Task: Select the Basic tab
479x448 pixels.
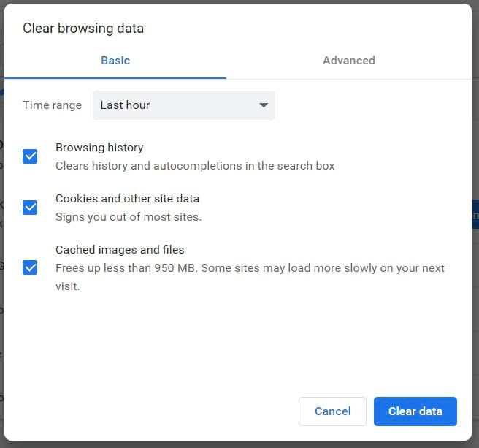Action: tap(115, 61)
